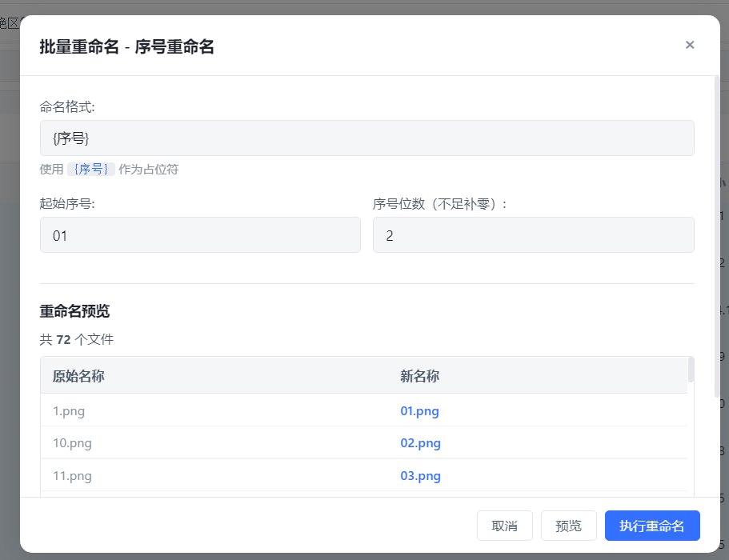Click the 取消 button
Screen dimensions: 729x560
pos(504,526)
